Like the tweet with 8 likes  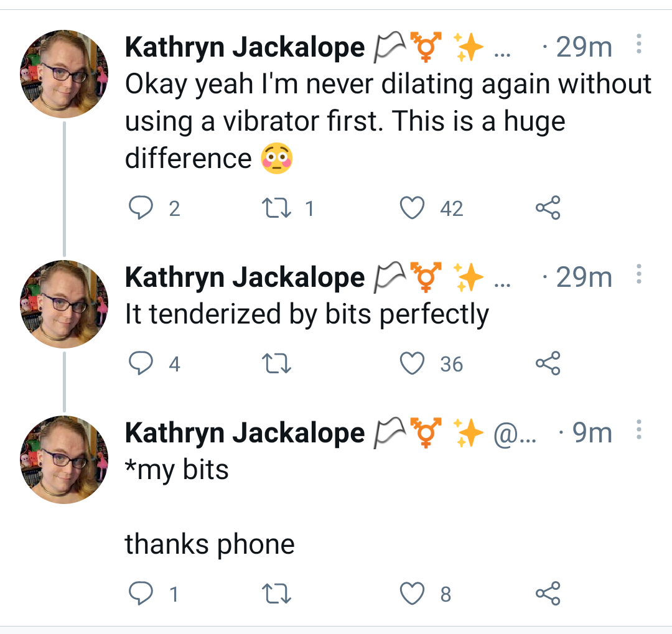click(x=412, y=594)
